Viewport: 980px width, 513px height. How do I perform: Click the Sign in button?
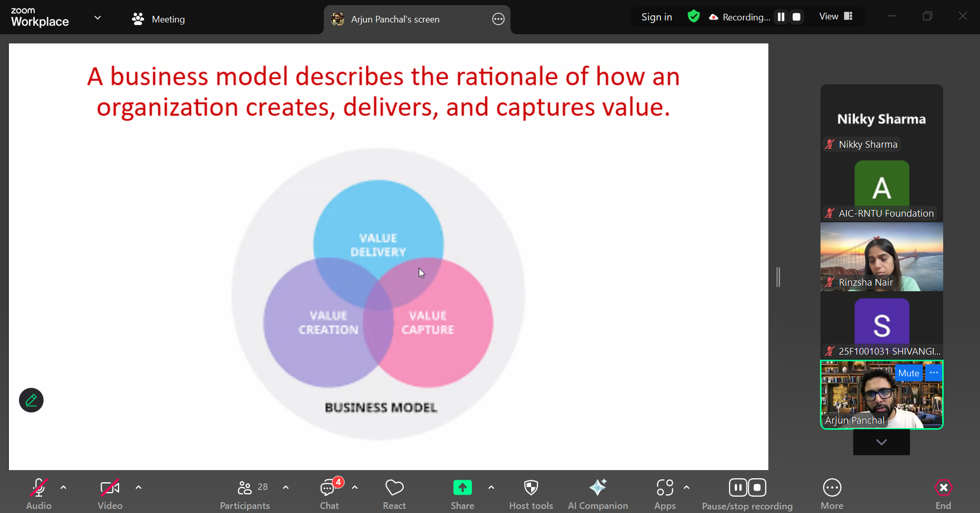click(656, 17)
